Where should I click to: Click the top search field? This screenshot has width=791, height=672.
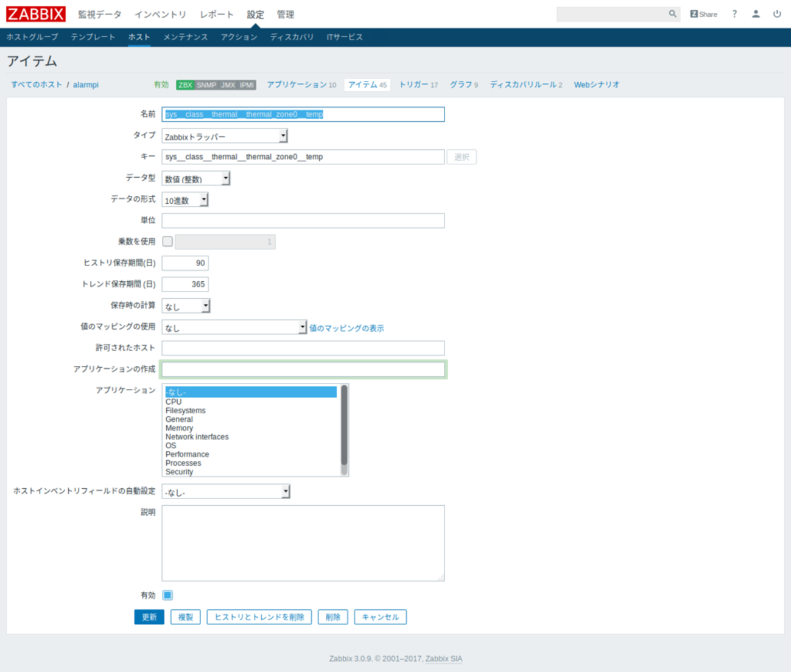(x=612, y=14)
